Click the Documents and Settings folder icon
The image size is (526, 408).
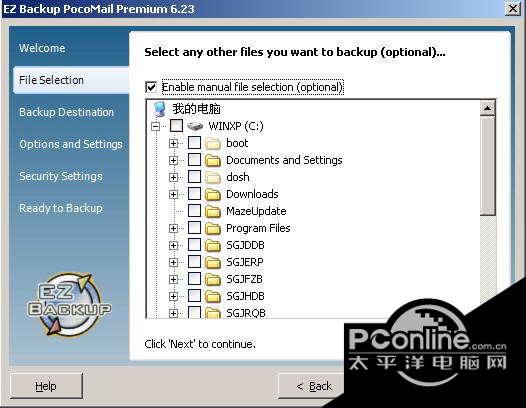213,160
